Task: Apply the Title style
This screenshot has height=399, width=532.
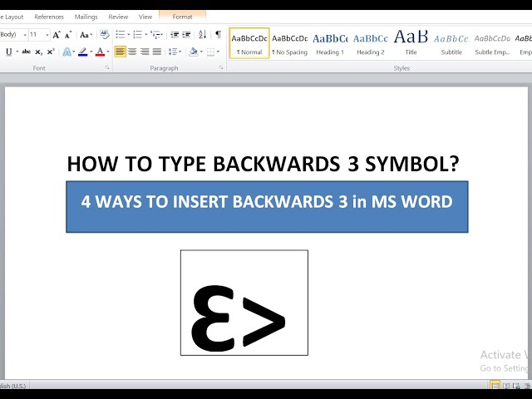Action: tap(411, 42)
